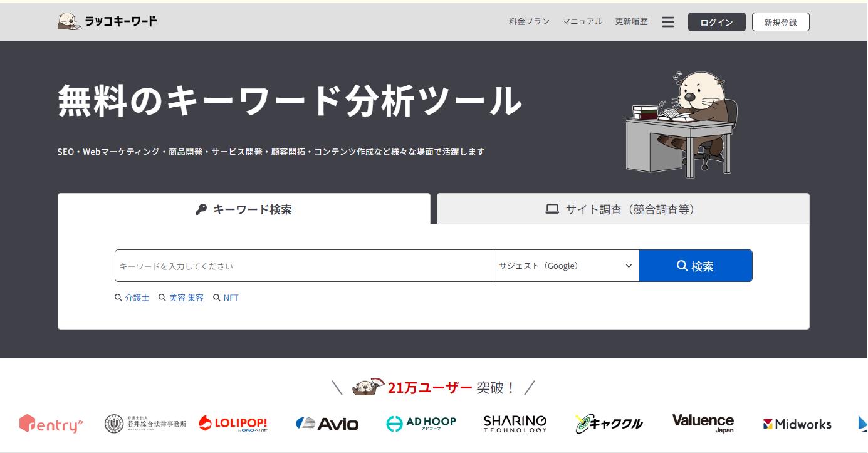Click the Avio partner logo
Screen dimensions: 868x453
(x=327, y=423)
